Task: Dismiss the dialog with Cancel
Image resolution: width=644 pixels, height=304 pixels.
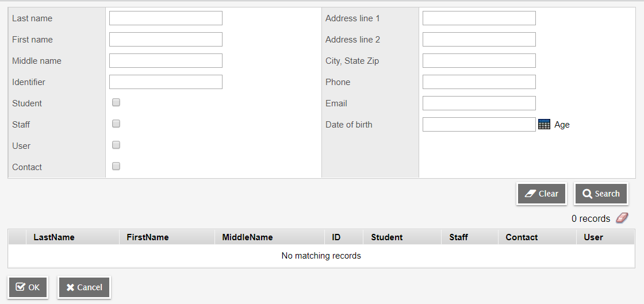Action: tap(84, 287)
